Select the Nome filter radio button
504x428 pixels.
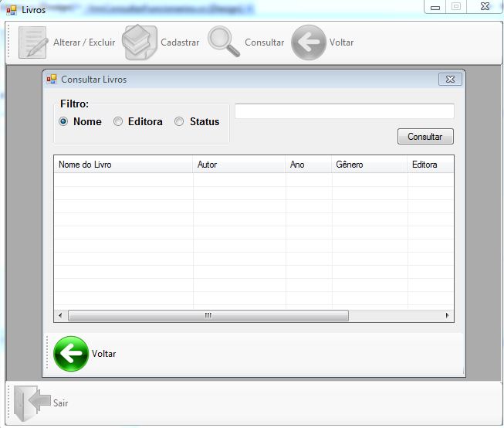tap(64, 121)
